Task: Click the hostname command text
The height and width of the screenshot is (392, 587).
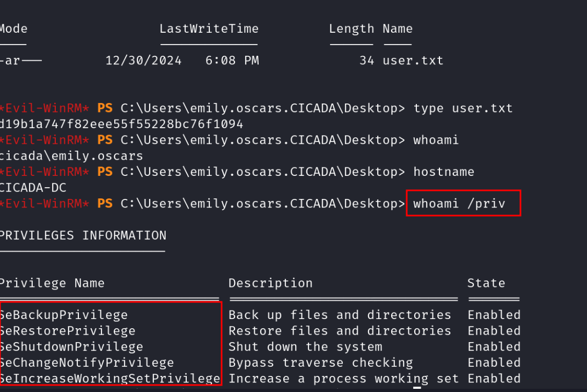Action: click(444, 172)
